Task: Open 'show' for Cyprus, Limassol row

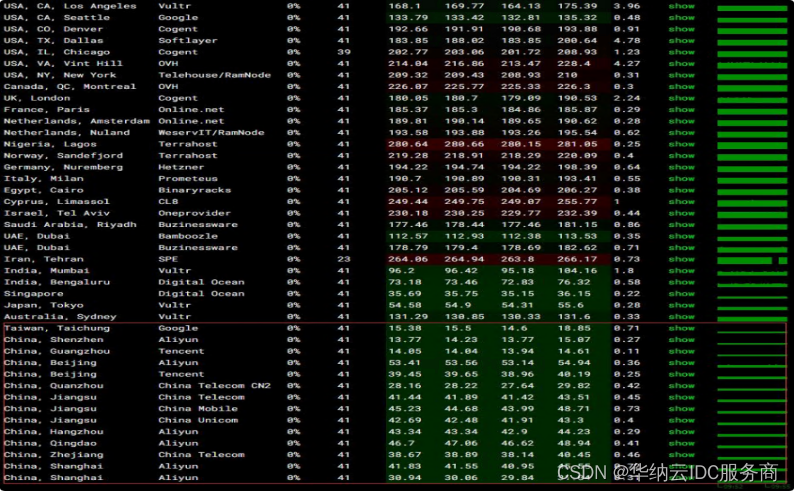Action: click(681, 202)
